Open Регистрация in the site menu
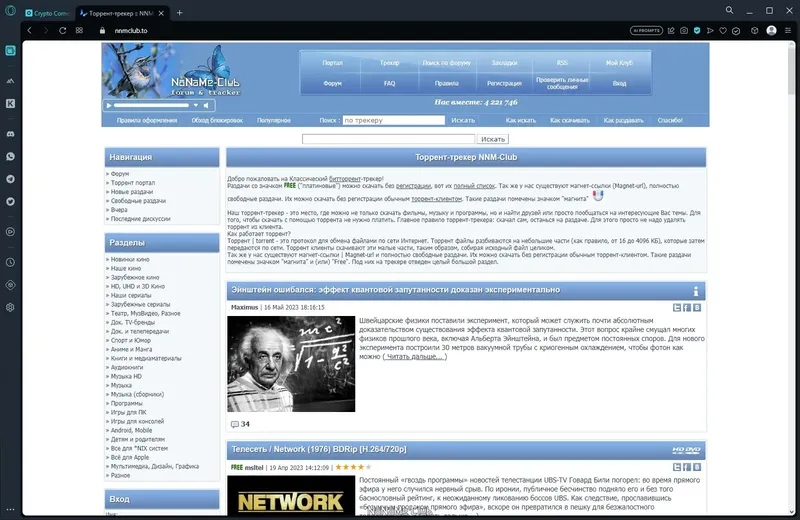 point(504,83)
